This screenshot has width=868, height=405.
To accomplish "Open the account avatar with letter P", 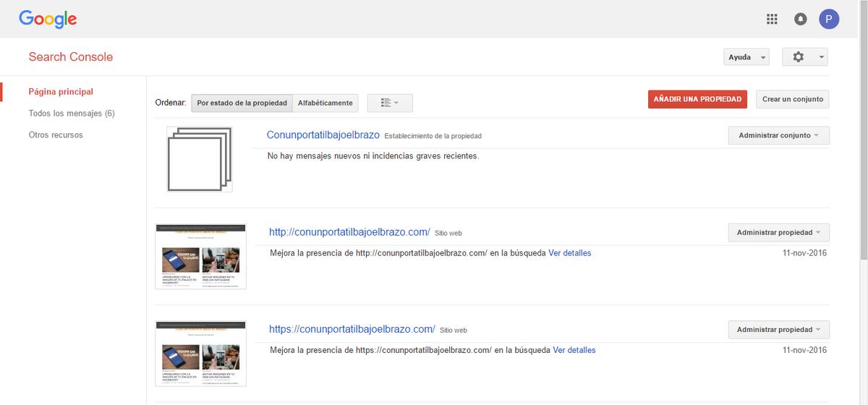I will pos(829,19).
